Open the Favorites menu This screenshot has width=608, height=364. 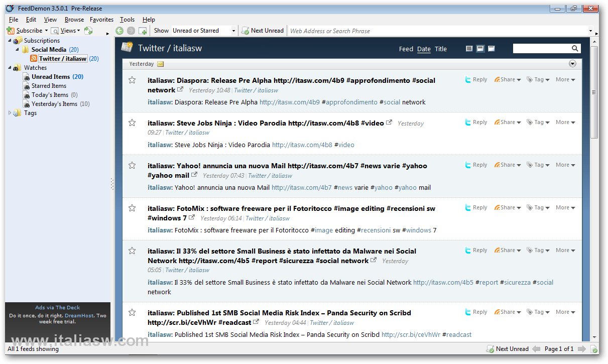point(102,20)
